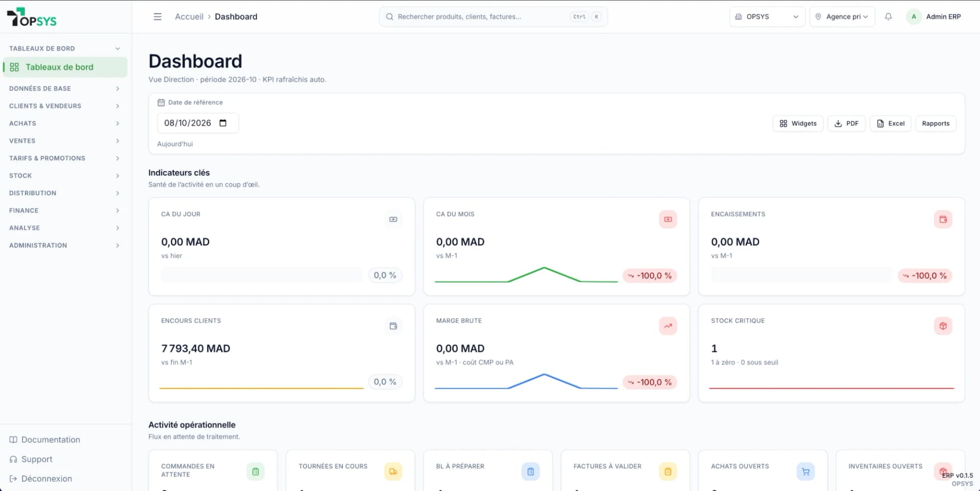980x491 pixels.
Task: Click the Factures à valider icon
Action: tap(668, 472)
